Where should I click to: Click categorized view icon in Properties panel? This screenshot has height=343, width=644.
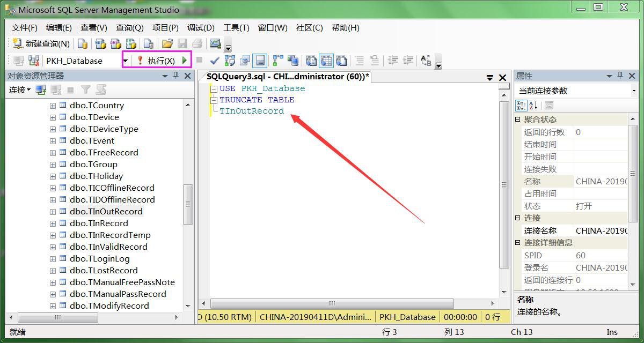click(x=521, y=106)
